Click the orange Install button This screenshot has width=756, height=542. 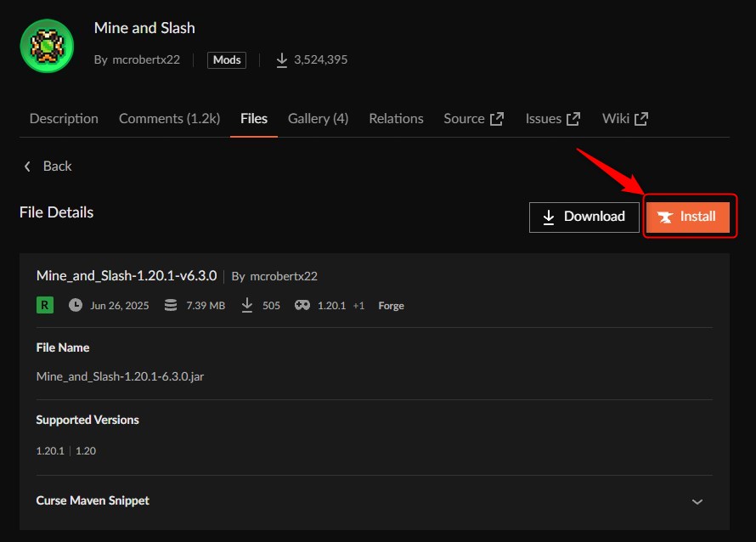(x=687, y=217)
